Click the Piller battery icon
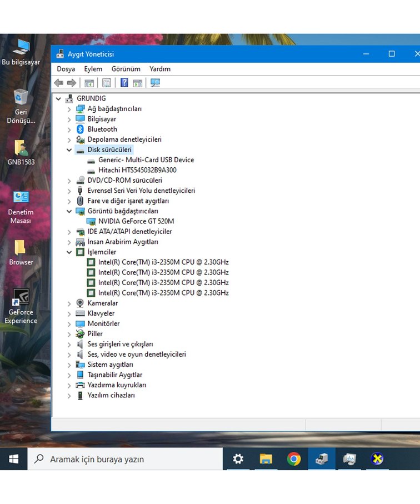This screenshot has width=420, height=504. point(80,334)
